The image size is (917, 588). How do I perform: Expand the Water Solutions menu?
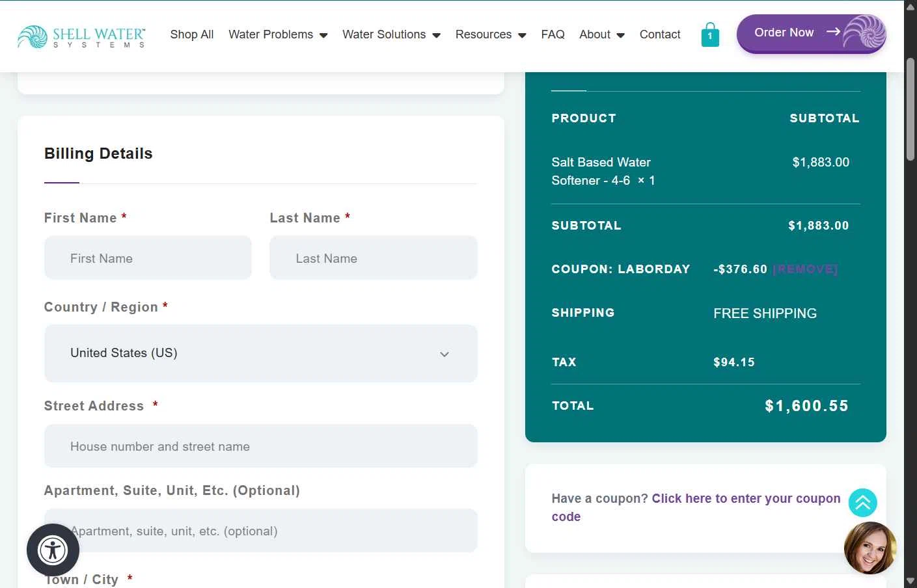[391, 34]
